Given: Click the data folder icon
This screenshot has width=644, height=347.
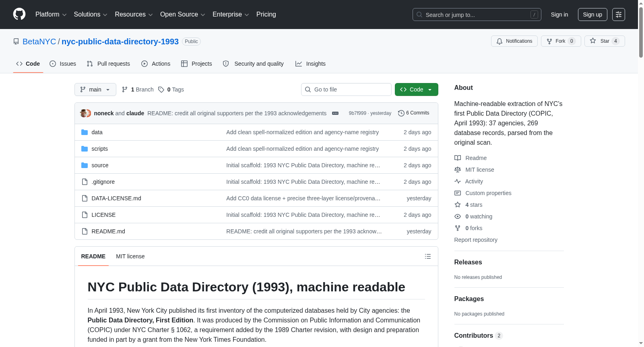Looking at the screenshot, I should [x=85, y=132].
